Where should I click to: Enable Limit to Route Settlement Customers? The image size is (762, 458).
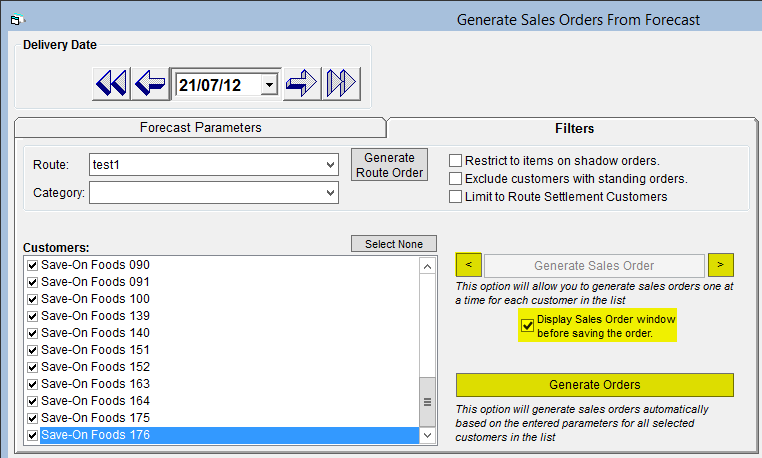tap(455, 197)
